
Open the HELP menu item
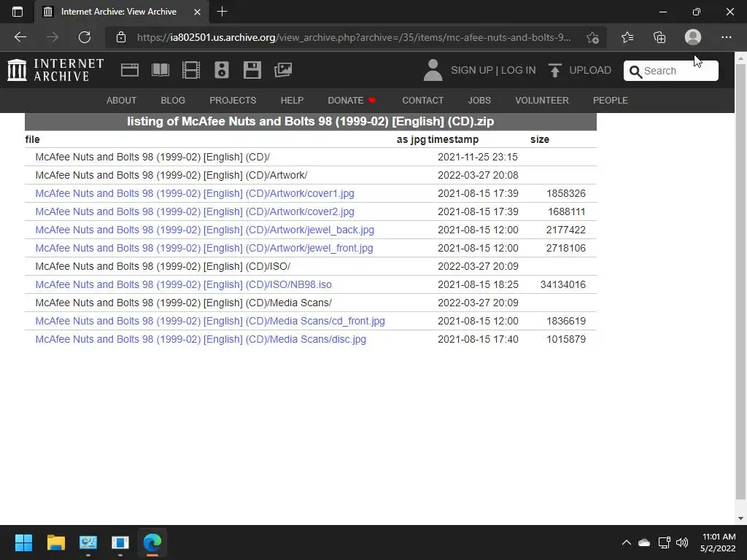point(292,101)
